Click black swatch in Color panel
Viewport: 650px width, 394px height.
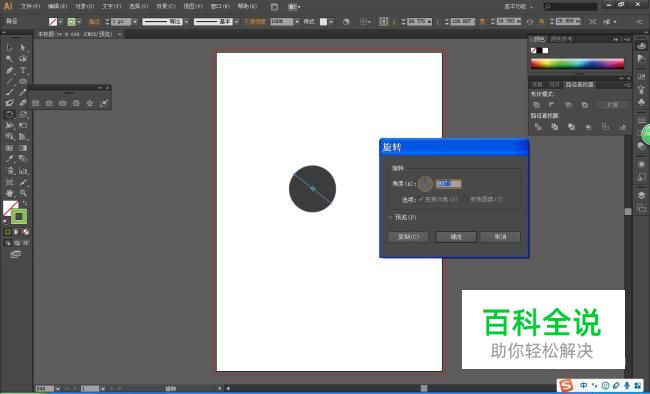pos(539,51)
